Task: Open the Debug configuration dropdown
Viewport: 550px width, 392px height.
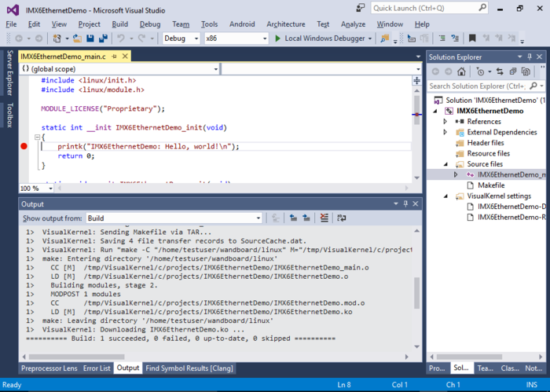Action: pyautogui.click(x=196, y=38)
